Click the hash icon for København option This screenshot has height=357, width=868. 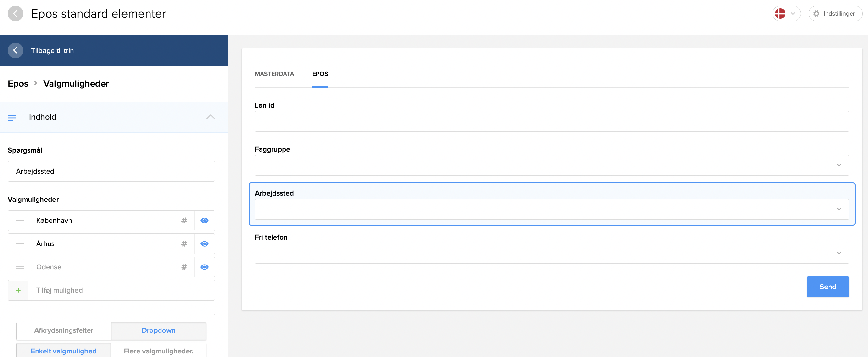click(184, 221)
